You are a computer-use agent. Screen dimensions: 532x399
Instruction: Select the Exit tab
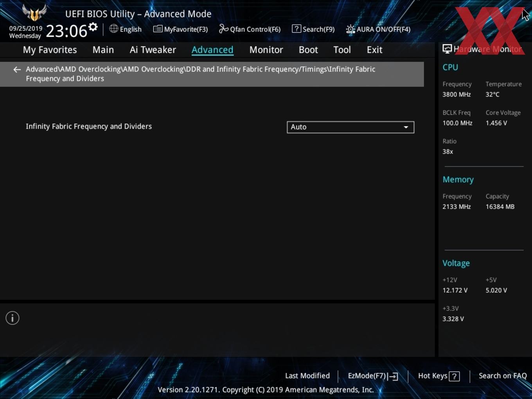coord(374,50)
